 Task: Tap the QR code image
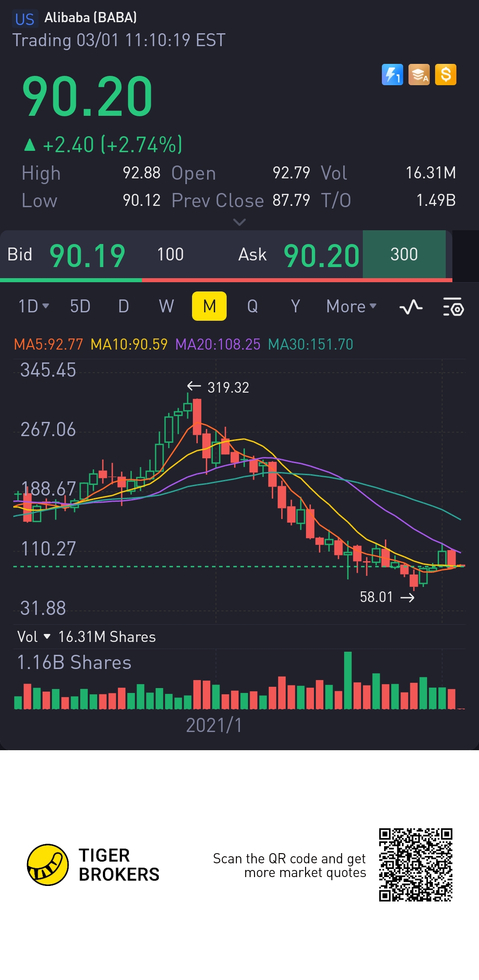pyautogui.click(x=416, y=865)
